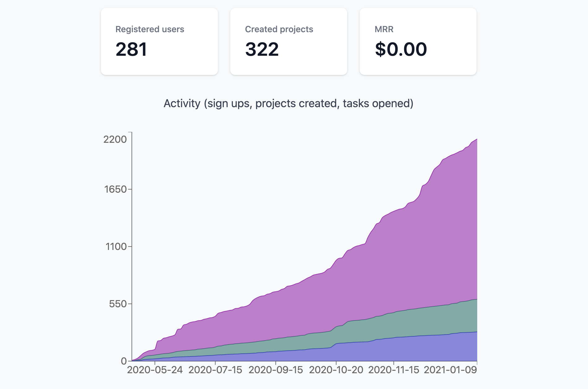The height and width of the screenshot is (389, 588).
Task: Click the $0.00 MRR value
Action: pyautogui.click(x=401, y=49)
